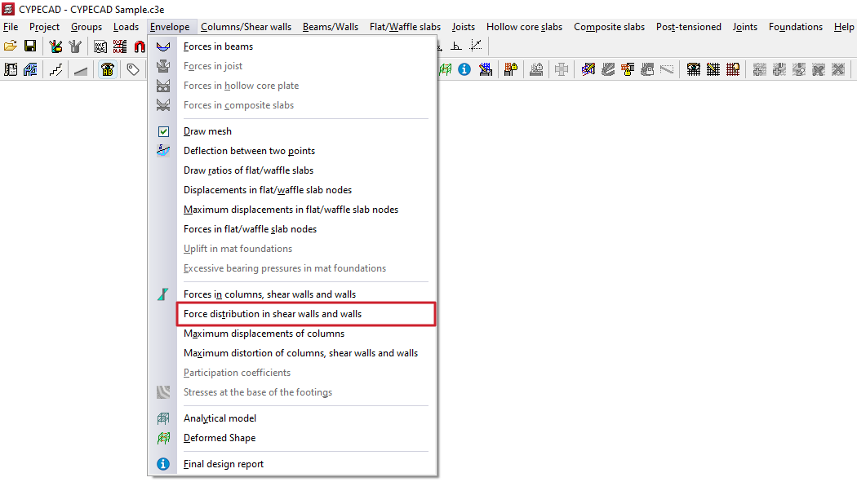Click the orange brick wall padlock icon

628,69
